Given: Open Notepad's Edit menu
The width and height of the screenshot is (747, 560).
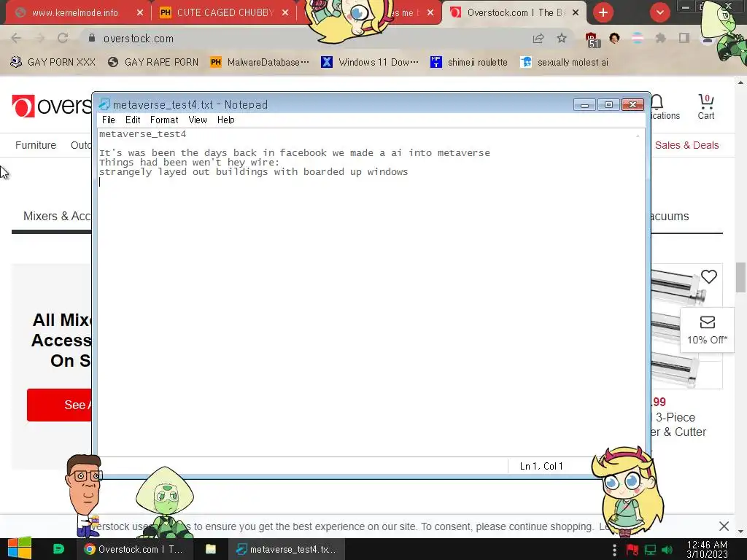Looking at the screenshot, I should [x=133, y=120].
